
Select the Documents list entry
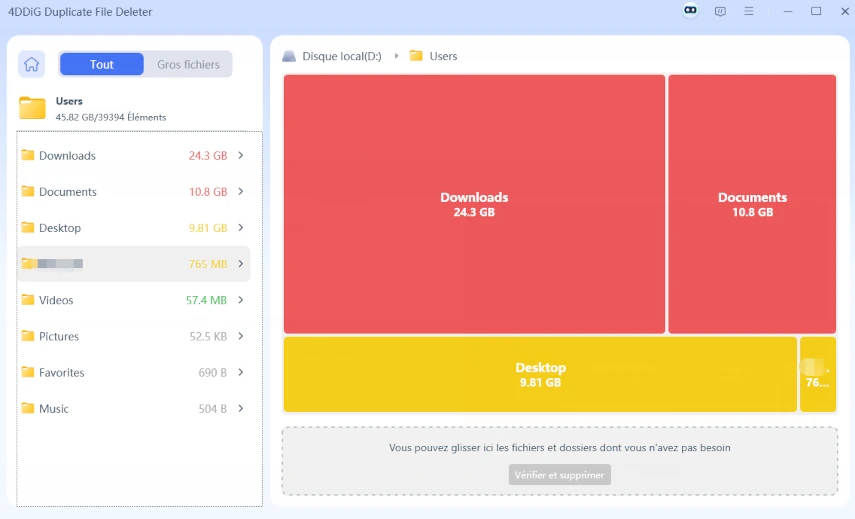click(134, 191)
